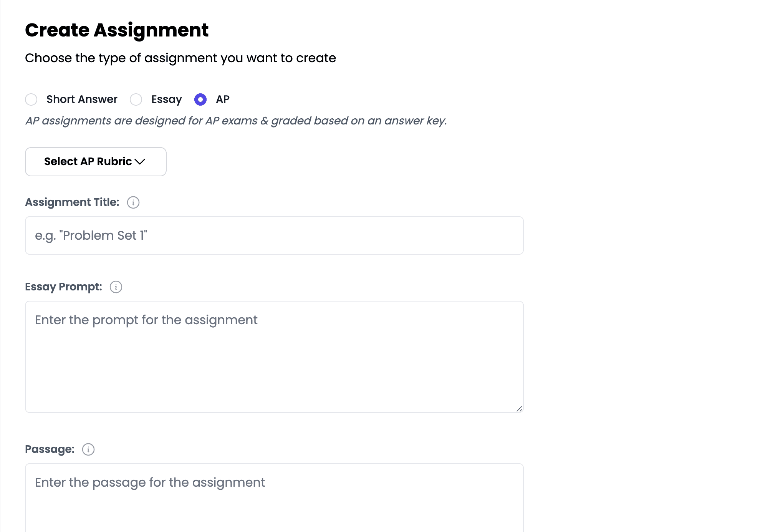Click the Essay Prompt info icon
Image resolution: width=783 pixels, height=532 pixels.
click(x=116, y=287)
